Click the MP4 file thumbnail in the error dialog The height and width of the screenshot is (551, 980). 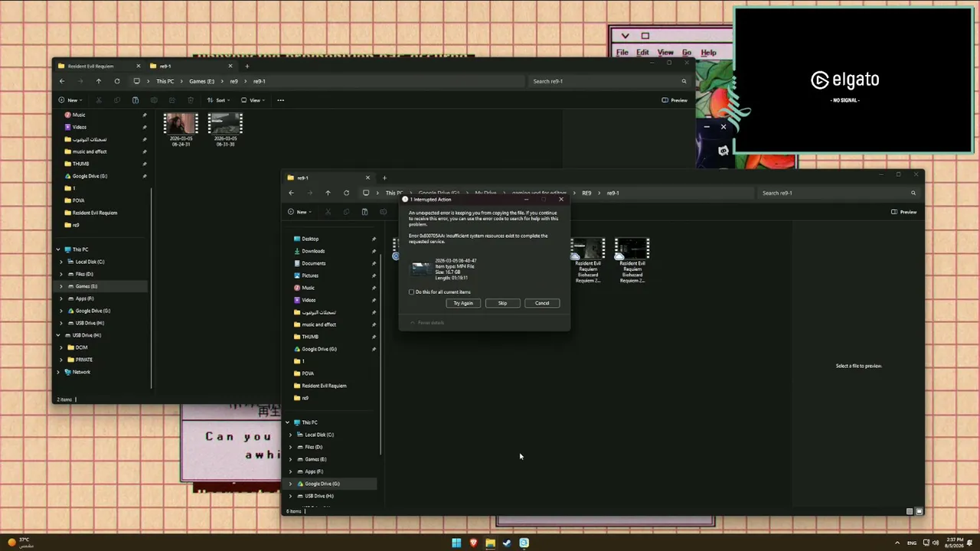click(420, 268)
